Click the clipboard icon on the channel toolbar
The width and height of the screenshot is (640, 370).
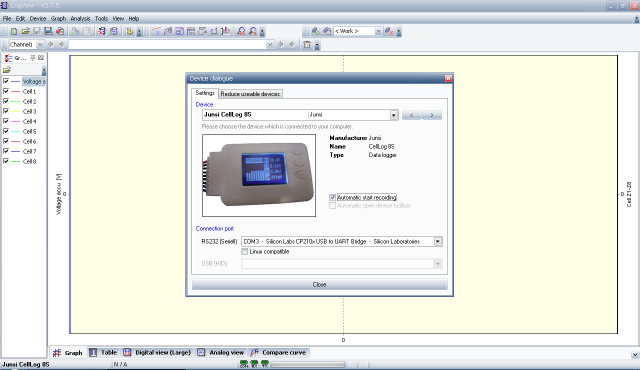click(x=307, y=44)
